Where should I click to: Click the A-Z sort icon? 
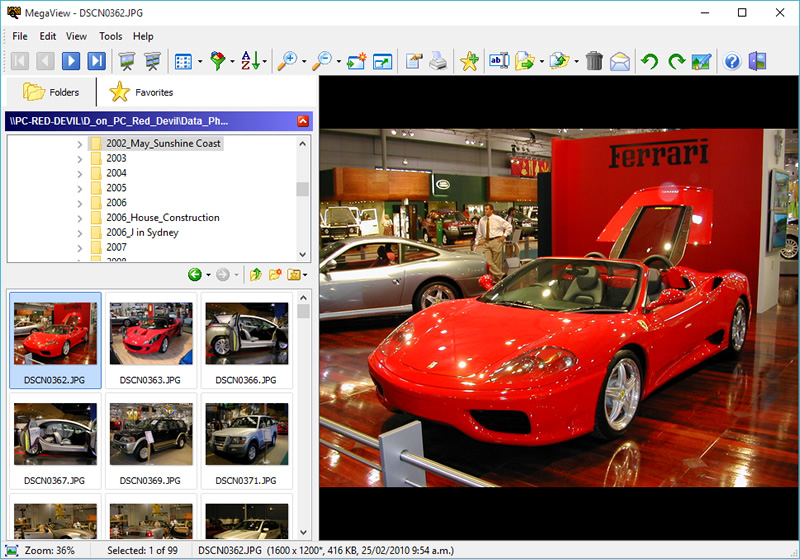pos(251,61)
